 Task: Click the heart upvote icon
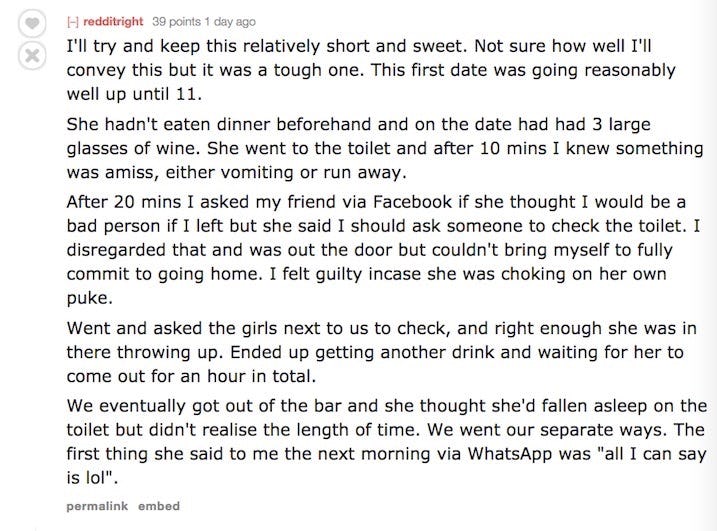coord(34,23)
